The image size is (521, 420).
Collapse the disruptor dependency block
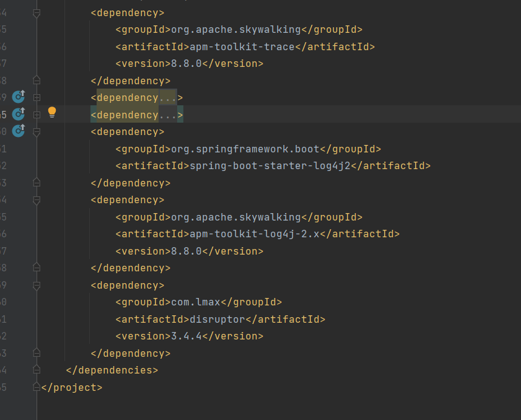[x=37, y=286]
